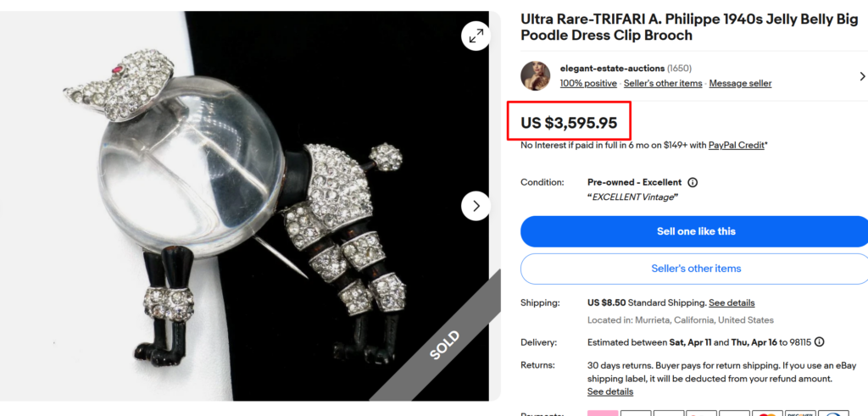Click the Mastercard payment icon
This screenshot has height=416, width=868.
766,413
